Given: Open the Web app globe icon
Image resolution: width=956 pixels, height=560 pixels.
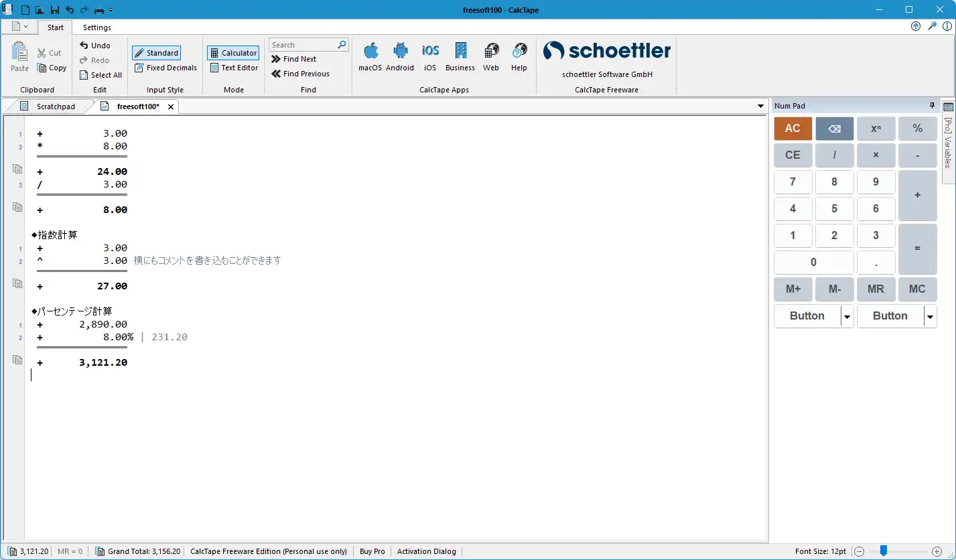Looking at the screenshot, I should (x=491, y=52).
